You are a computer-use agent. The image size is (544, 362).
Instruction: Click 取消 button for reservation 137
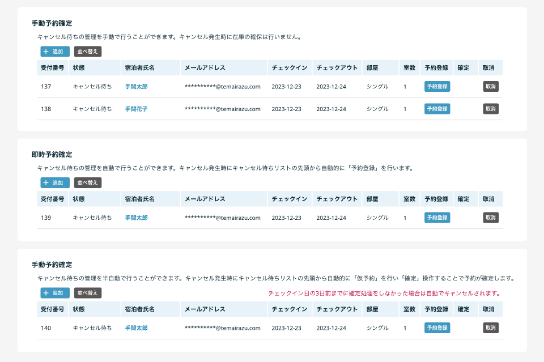point(491,86)
